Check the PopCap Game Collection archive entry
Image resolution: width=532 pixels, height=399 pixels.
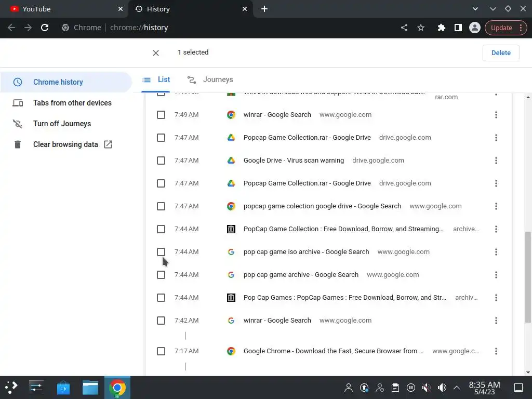[161, 229]
